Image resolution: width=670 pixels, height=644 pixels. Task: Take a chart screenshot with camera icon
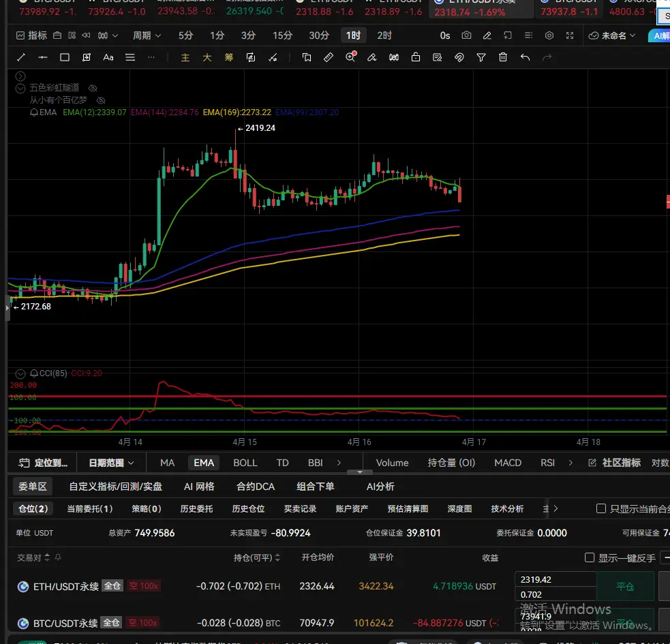[x=466, y=35]
